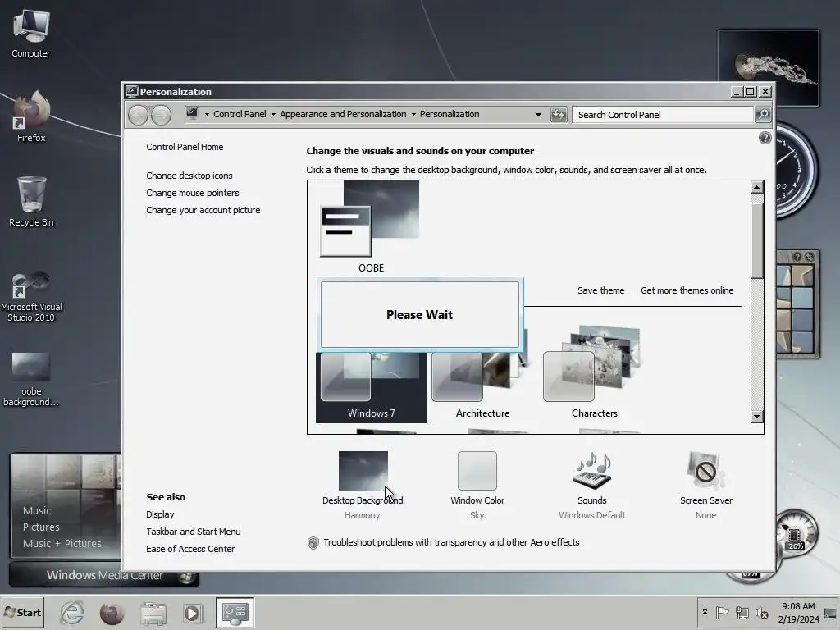Open the help question mark icon
This screenshot has width=840, height=630.
point(765,138)
